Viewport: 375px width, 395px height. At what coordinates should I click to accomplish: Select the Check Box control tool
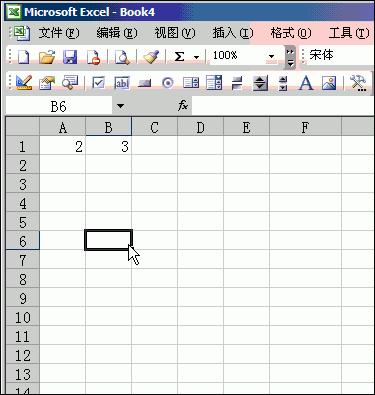(98, 83)
